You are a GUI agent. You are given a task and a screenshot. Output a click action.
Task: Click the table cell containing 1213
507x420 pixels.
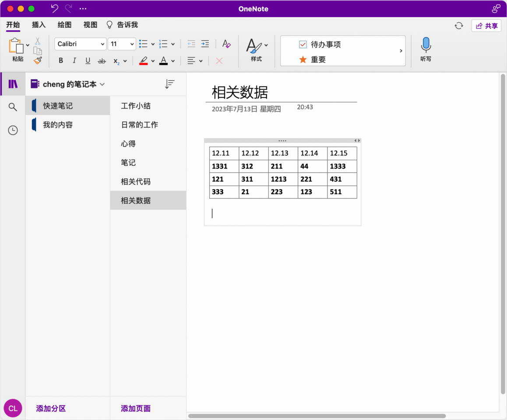283,179
